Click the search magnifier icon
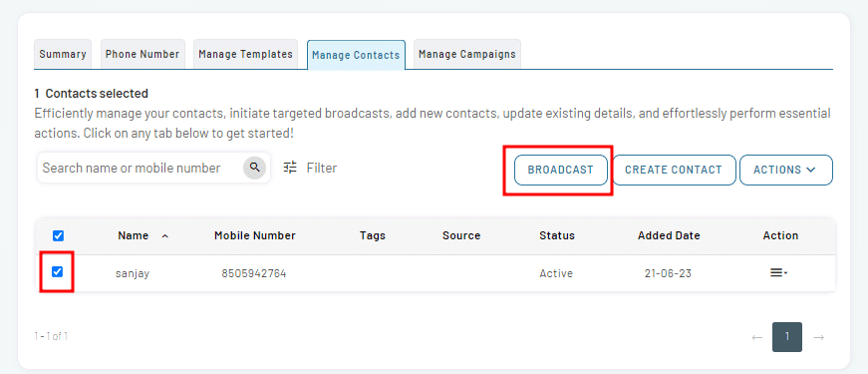This screenshot has height=374, width=868. tap(255, 168)
